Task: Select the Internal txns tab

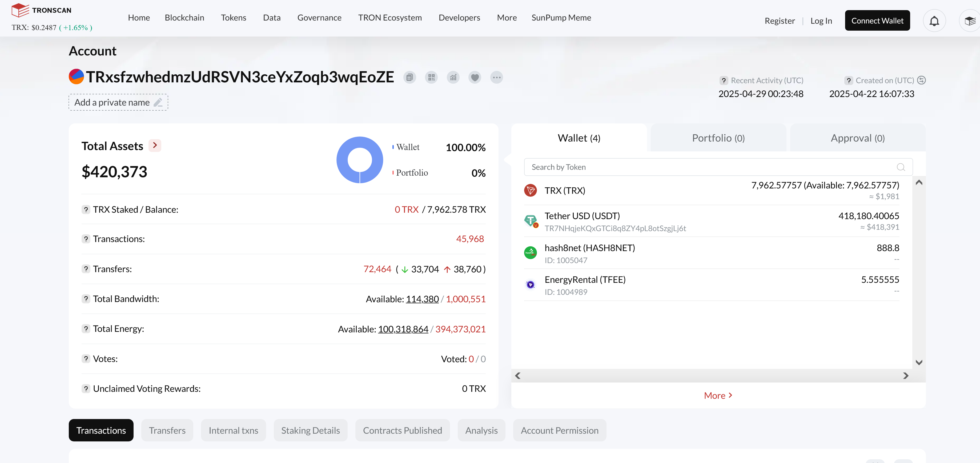Action: (x=234, y=430)
